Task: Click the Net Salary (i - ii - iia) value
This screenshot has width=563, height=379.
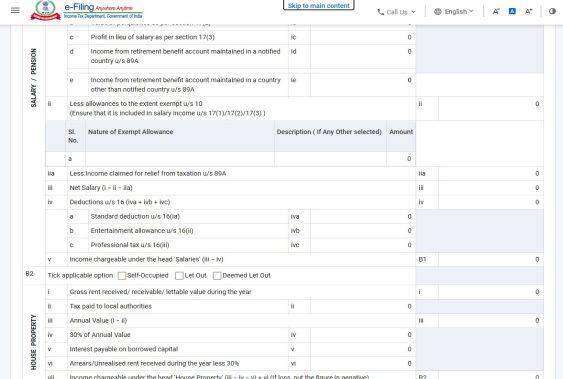Action: coord(490,188)
